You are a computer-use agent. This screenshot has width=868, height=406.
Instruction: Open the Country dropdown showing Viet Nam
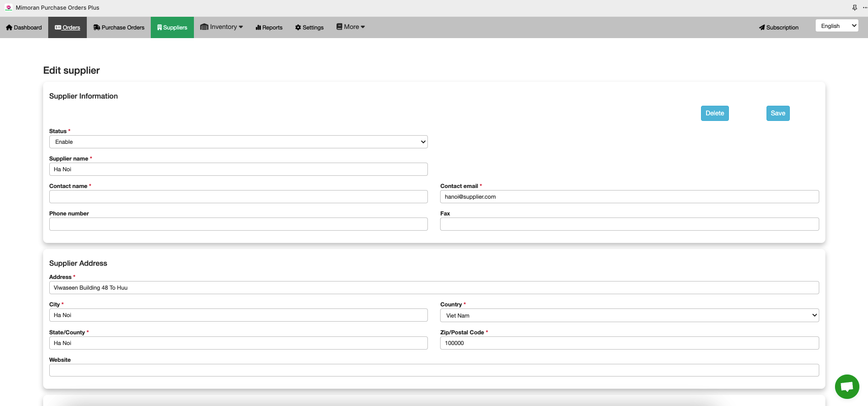pyautogui.click(x=629, y=316)
